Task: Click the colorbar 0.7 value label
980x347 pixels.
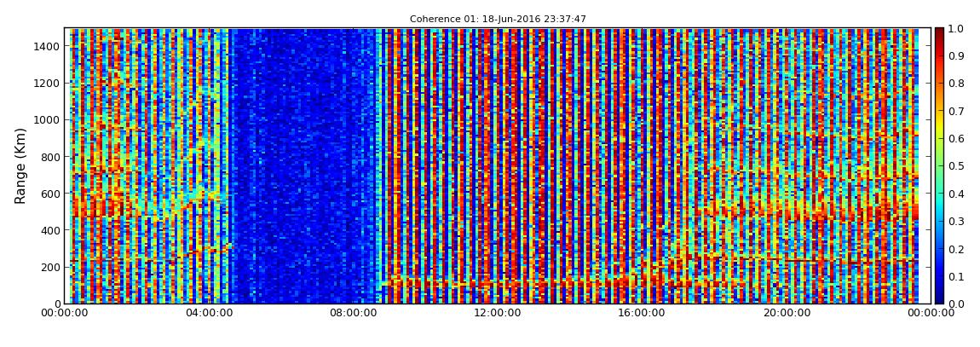Action: point(955,112)
